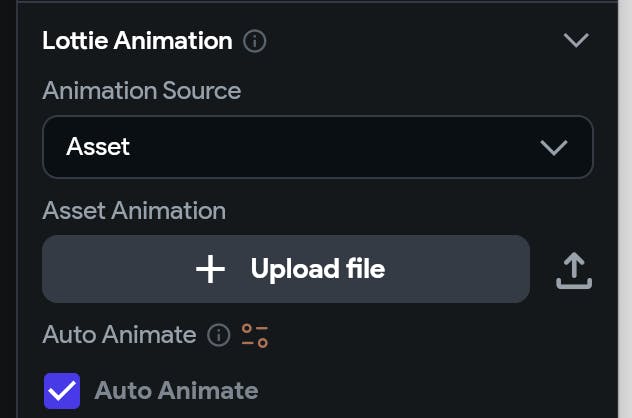This screenshot has height=418, width=632.
Task: Select the Asset text in the source dropdown
Action: 98,147
